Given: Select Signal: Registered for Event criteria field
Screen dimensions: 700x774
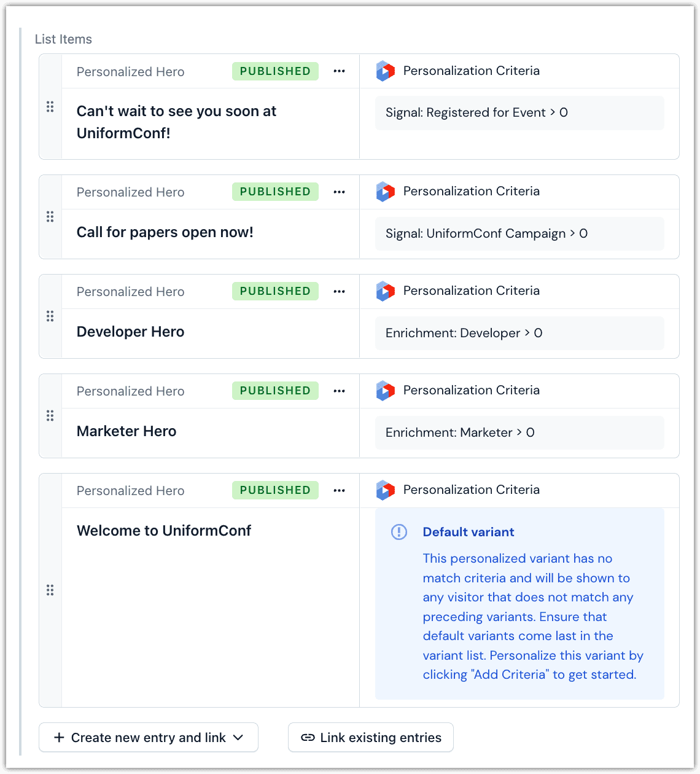Looking at the screenshot, I should [x=519, y=113].
